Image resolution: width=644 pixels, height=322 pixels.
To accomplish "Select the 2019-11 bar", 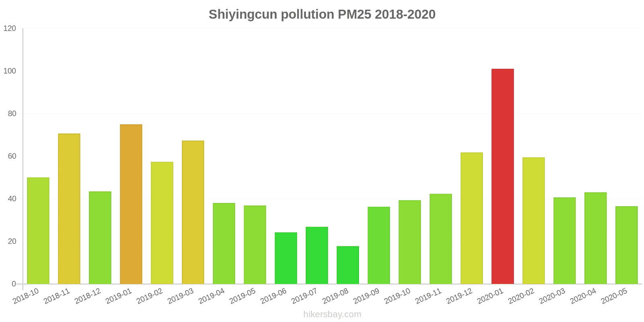I will point(440,239).
